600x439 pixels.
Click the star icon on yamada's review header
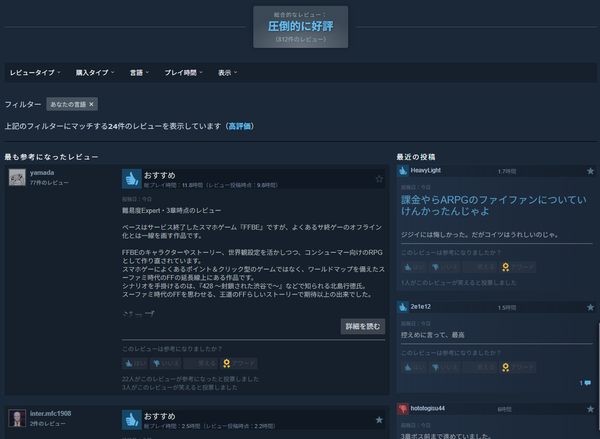[379, 179]
